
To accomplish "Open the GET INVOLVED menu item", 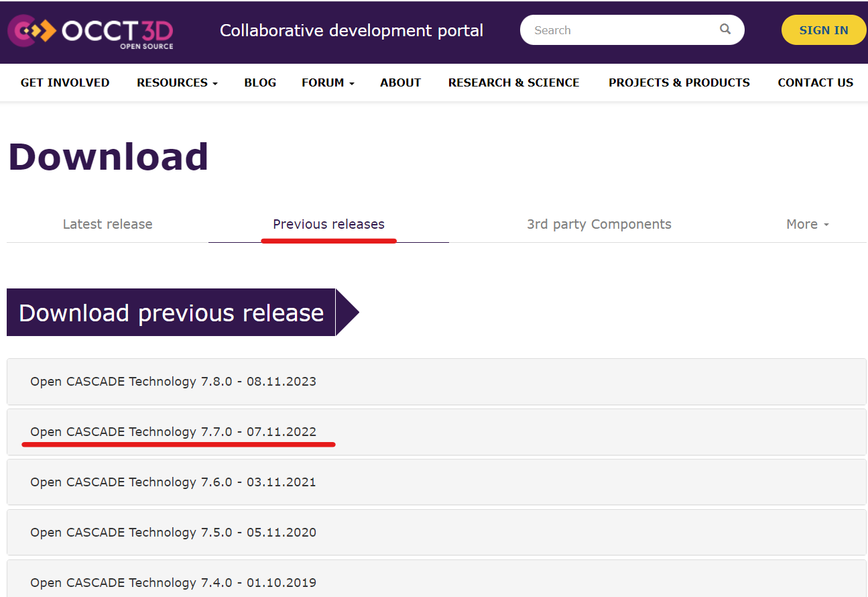I will point(65,83).
